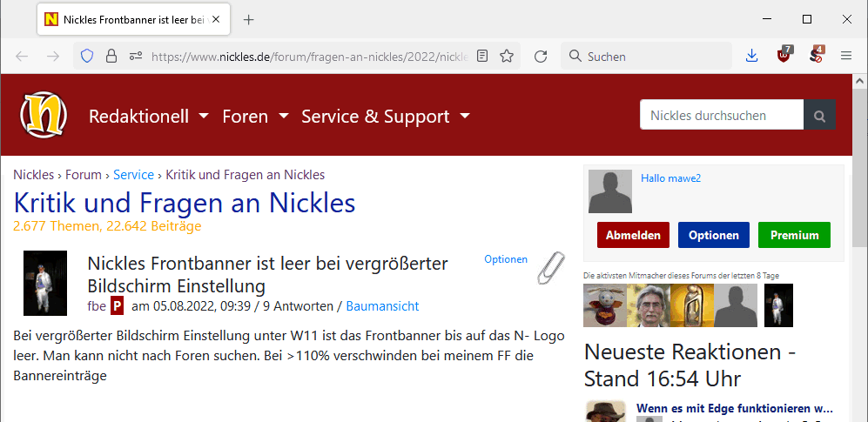
Task: Switch to Baumansicht view
Action: tap(382, 306)
